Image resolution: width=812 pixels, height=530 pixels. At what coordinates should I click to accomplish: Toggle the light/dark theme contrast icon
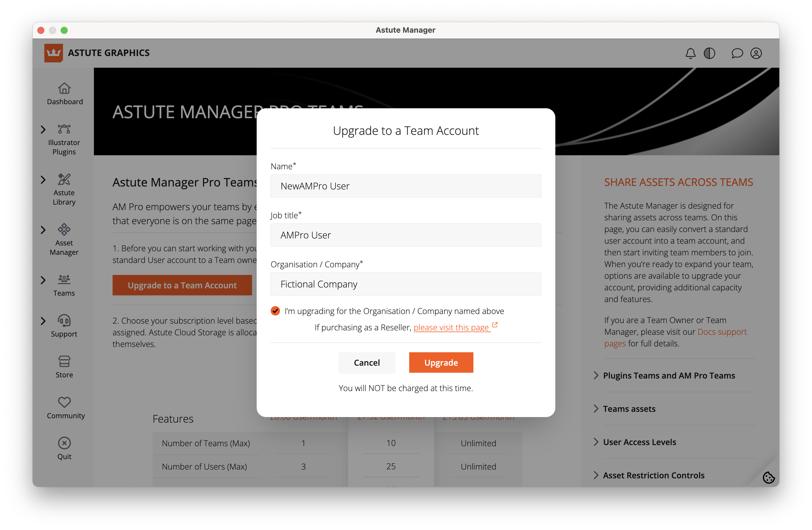[x=709, y=53]
